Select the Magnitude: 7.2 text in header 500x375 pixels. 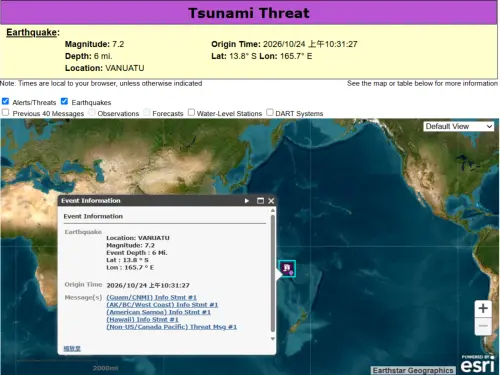(x=94, y=44)
